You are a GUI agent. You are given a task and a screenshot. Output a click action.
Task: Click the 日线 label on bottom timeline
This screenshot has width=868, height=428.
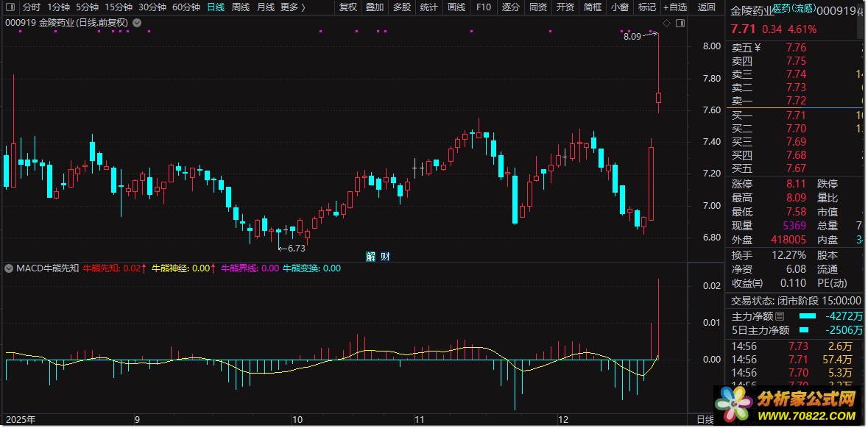[705, 420]
